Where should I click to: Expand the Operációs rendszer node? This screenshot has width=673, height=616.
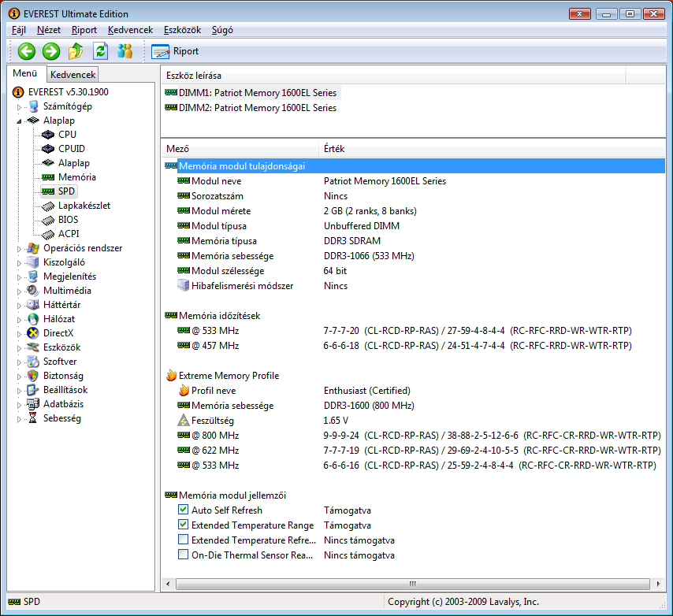click(x=19, y=249)
